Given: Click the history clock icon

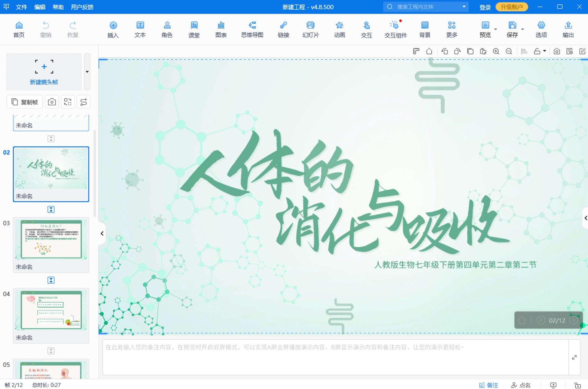Looking at the screenshot, I should 569,51.
